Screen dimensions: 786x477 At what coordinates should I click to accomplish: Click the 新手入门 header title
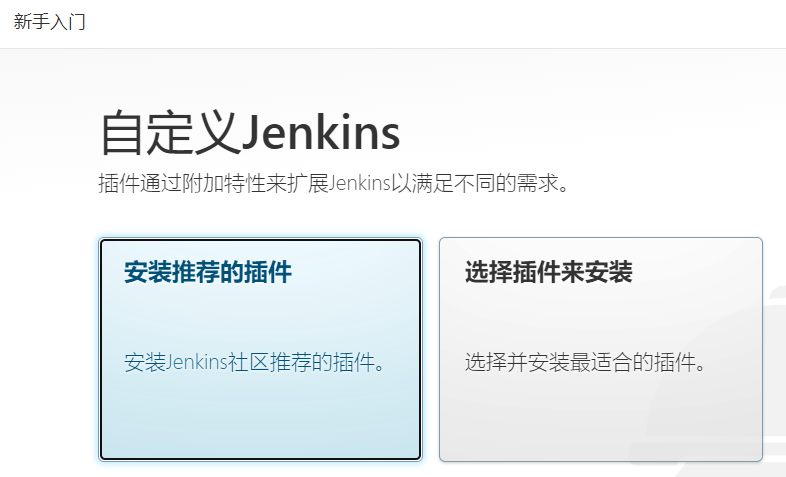[49, 22]
